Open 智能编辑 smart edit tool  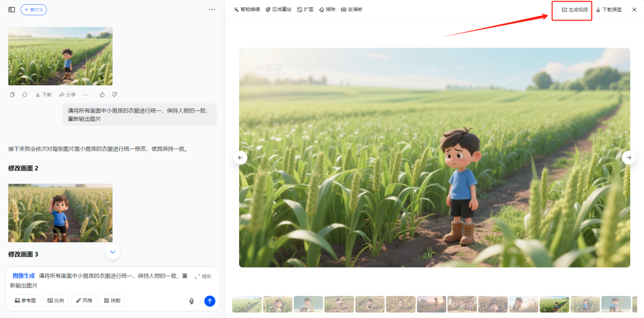247,10
